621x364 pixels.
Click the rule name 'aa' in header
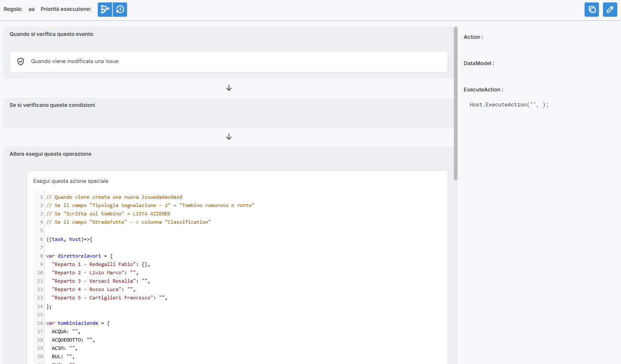(x=32, y=9)
